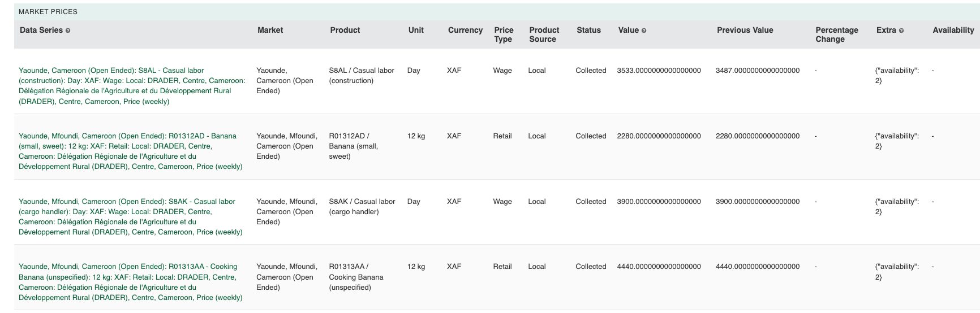Select the 3533.0000000000000000 value cell
This screenshot has height=313, width=980.
(x=659, y=71)
